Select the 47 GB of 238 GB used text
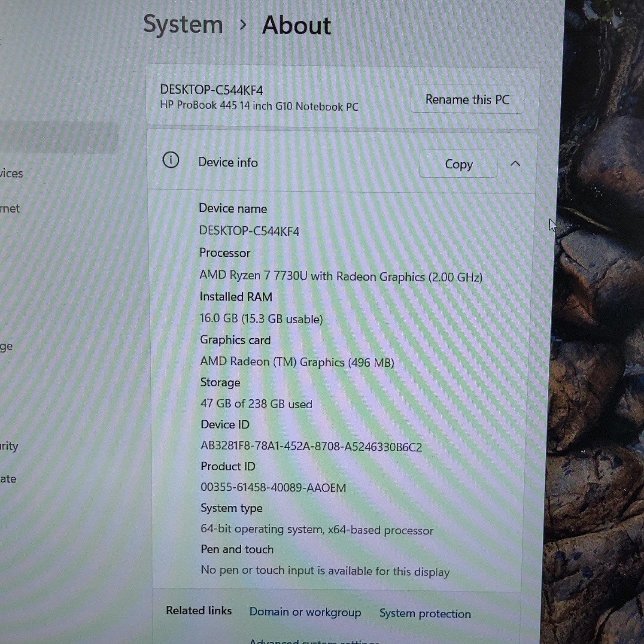Screen dimensions: 644x644 (x=256, y=404)
